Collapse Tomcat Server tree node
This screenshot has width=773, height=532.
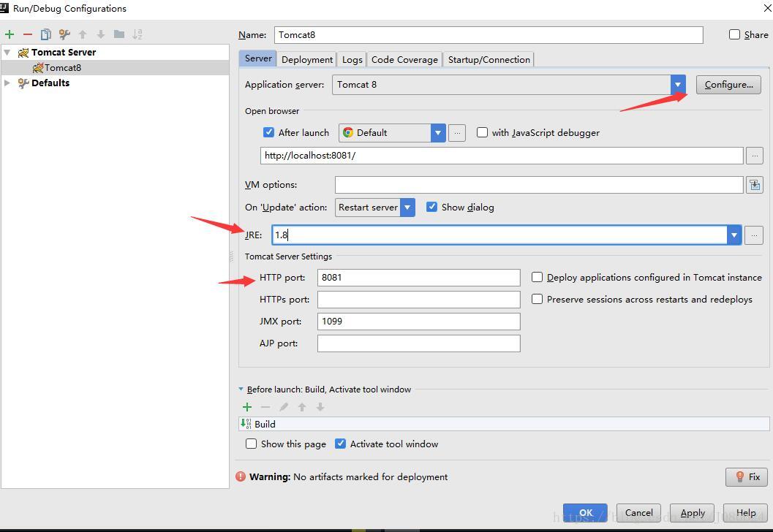coord(7,52)
